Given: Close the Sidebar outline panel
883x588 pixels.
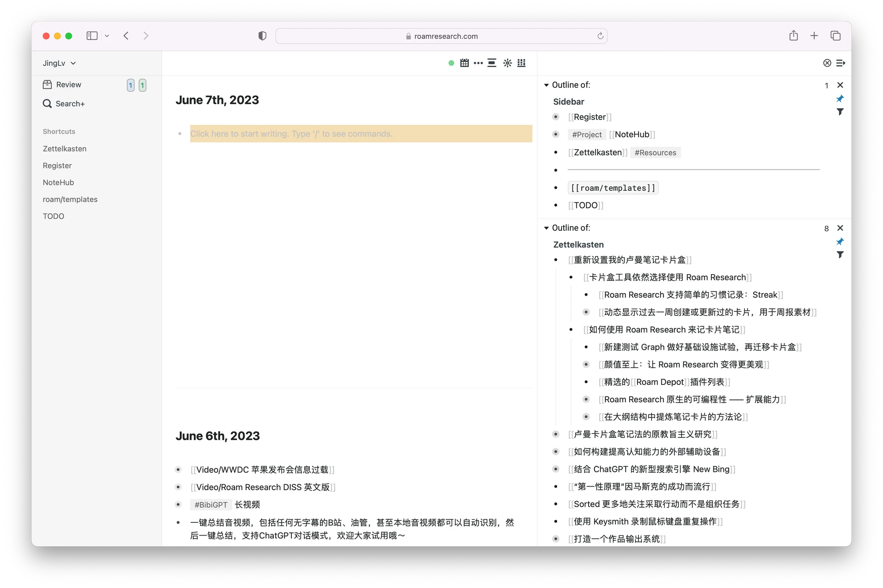Looking at the screenshot, I should [840, 85].
